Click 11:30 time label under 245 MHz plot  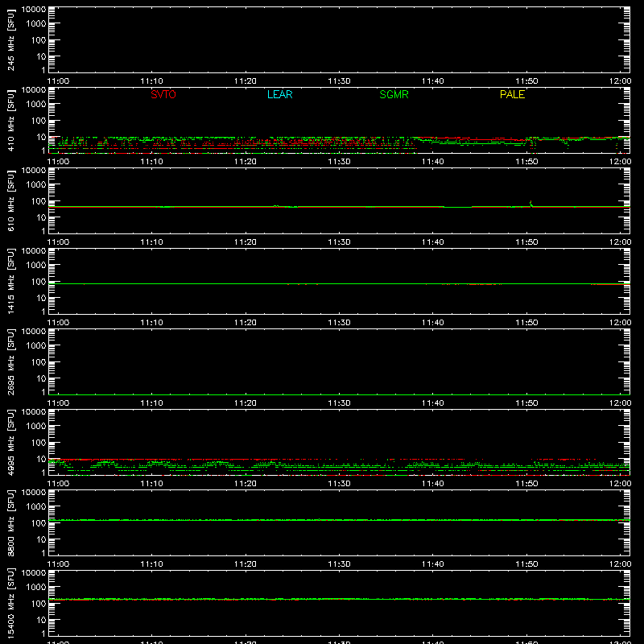point(339,81)
